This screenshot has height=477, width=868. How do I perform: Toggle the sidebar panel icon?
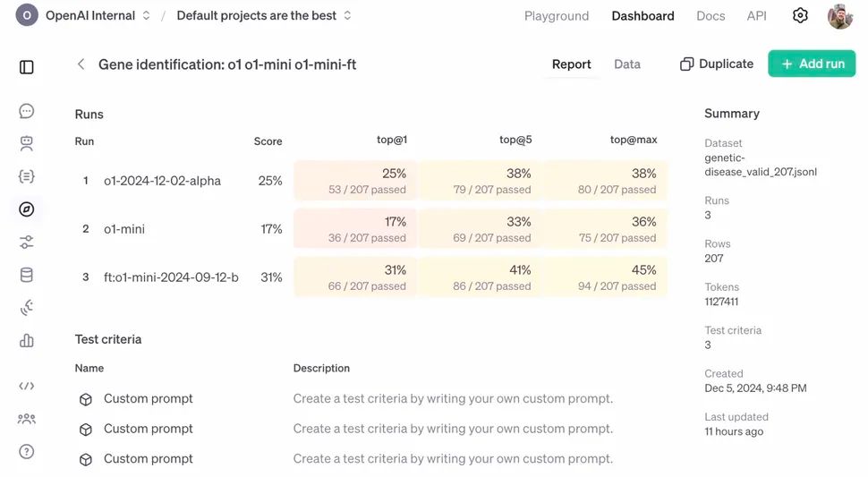coord(27,67)
